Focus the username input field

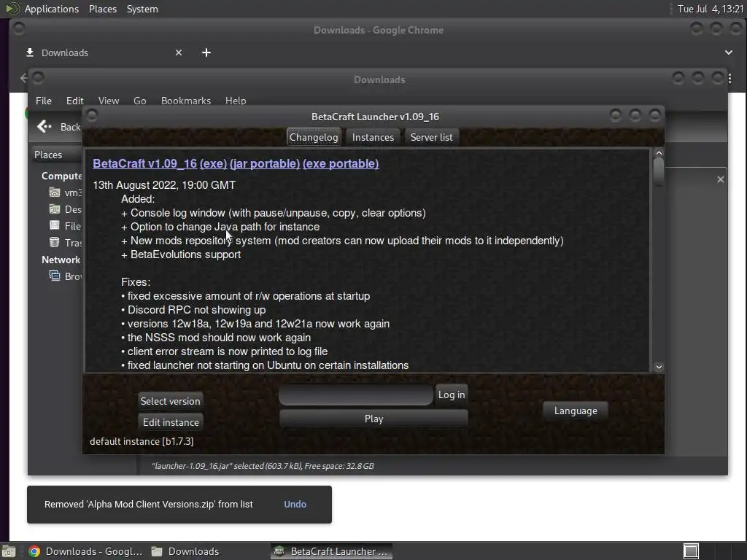[x=356, y=395]
